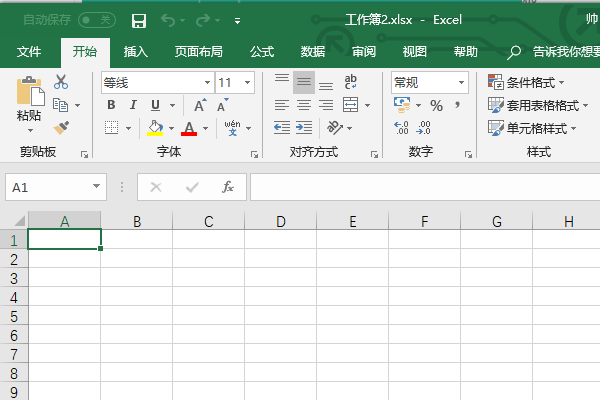Screen dimensions: 600x400
Task: Apply the yellow fill color
Action: click(155, 128)
